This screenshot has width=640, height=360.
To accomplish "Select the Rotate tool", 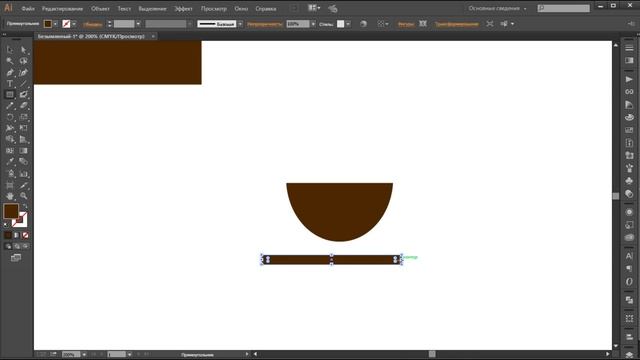I will click(x=10, y=117).
